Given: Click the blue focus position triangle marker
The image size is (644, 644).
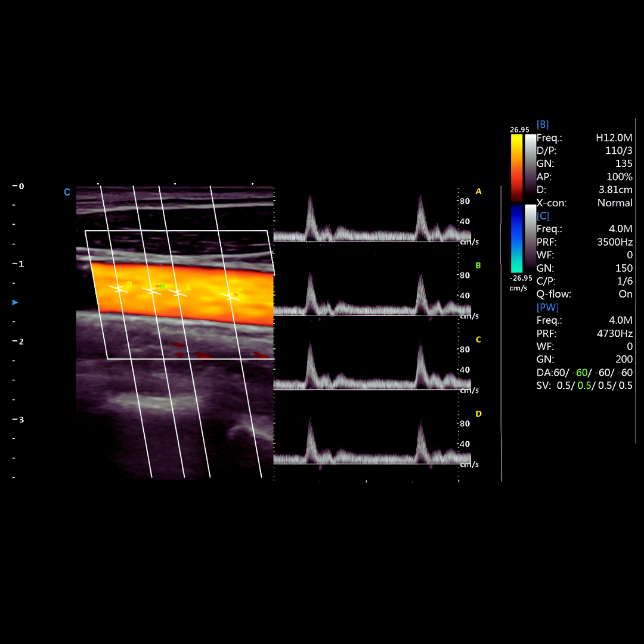Looking at the screenshot, I should click(16, 302).
